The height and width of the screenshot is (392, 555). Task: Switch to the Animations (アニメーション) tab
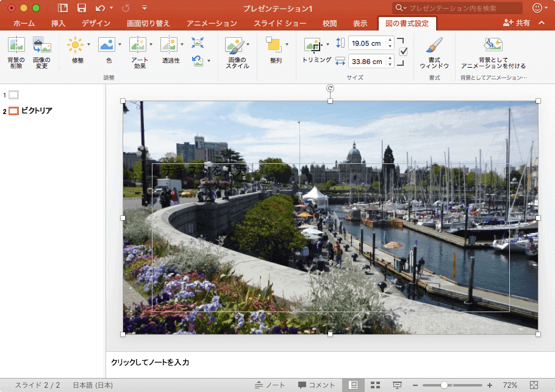click(212, 24)
